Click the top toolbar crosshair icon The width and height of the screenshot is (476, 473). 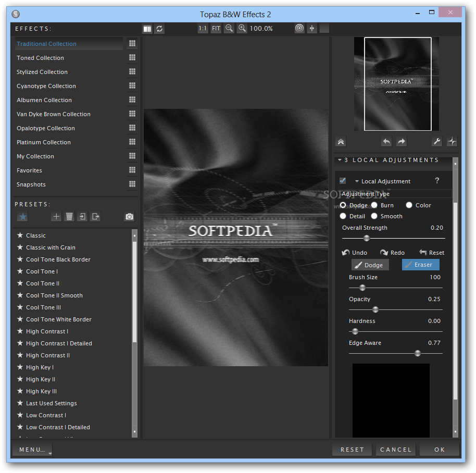[x=312, y=29]
